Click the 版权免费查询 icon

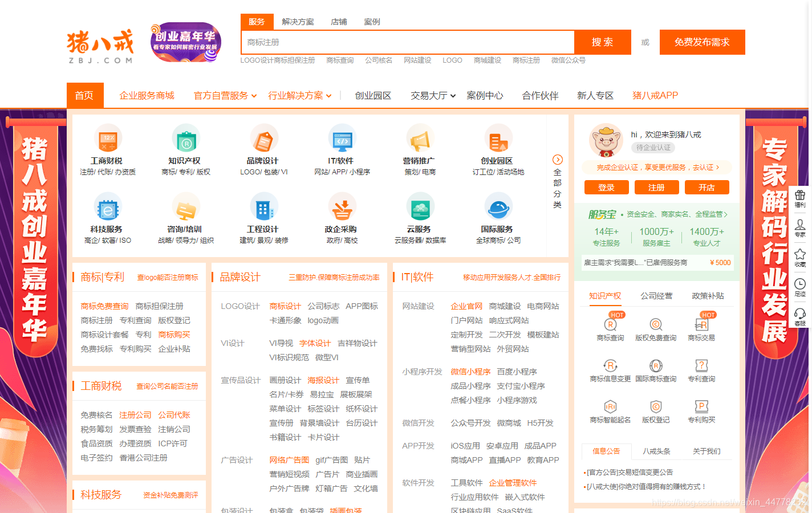[x=656, y=324]
